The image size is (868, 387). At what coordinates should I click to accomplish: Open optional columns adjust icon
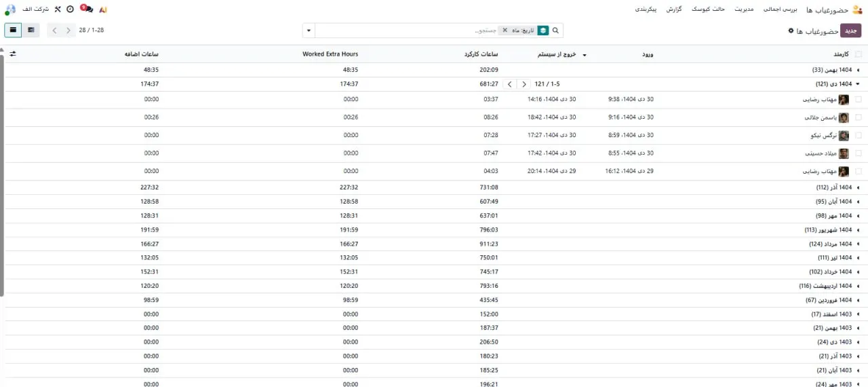(13, 54)
